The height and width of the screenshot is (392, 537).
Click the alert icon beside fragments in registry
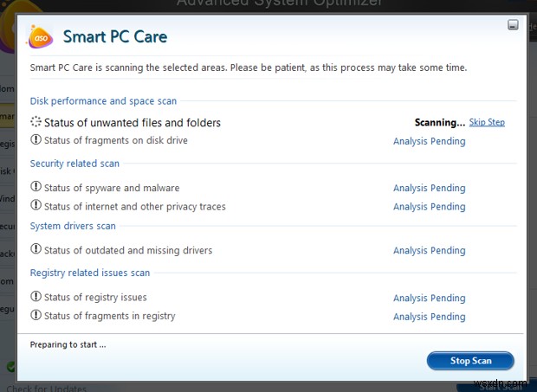(x=36, y=316)
